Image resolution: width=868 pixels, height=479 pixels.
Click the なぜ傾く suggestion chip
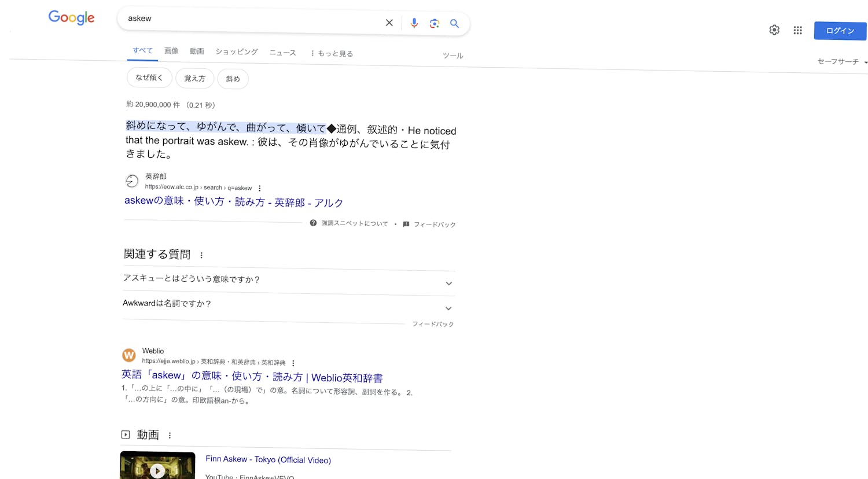149,78
